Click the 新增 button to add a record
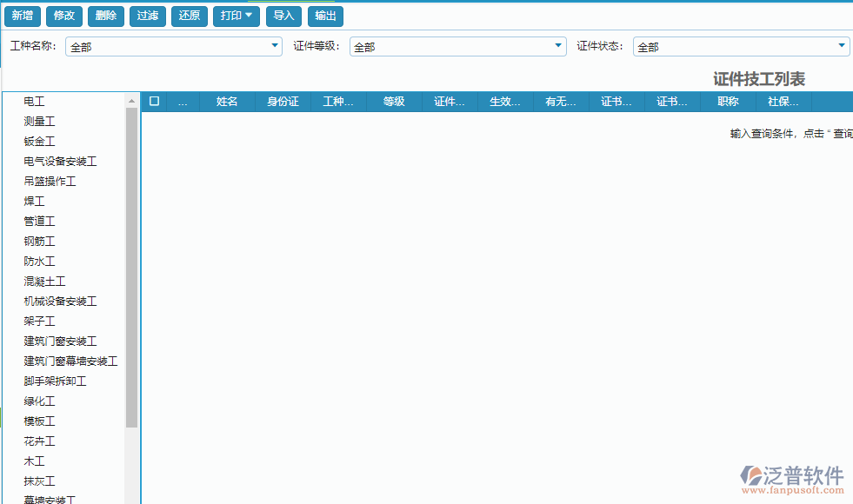The image size is (853, 504). coord(22,16)
